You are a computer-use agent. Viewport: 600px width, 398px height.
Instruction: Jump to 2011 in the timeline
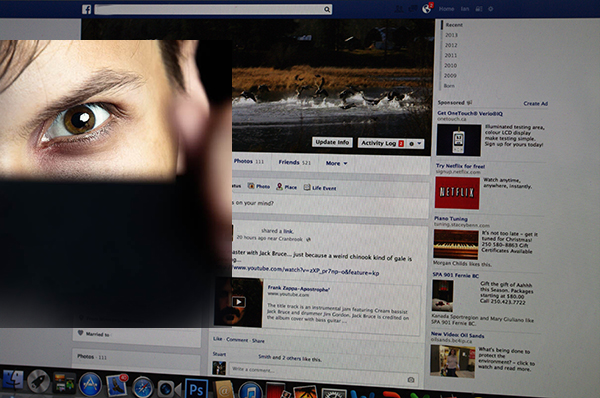pyautogui.click(x=450, y=55)
